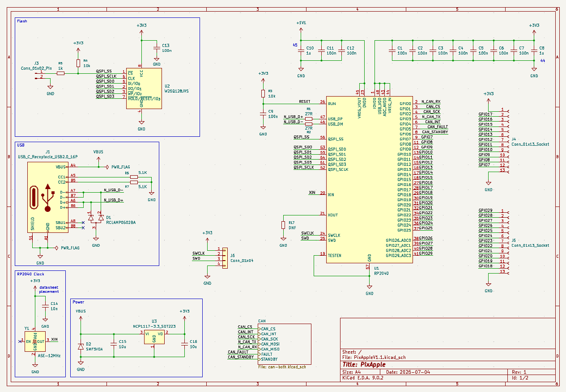Select the RP2040 microcontroller symbol U1

pos(370,179)
